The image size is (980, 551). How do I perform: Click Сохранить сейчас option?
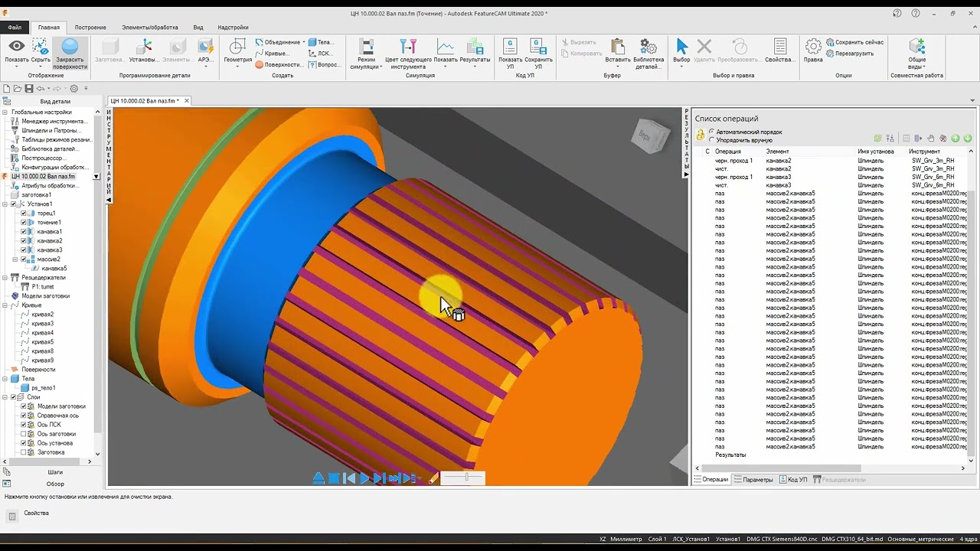click(x=854, y=42)
